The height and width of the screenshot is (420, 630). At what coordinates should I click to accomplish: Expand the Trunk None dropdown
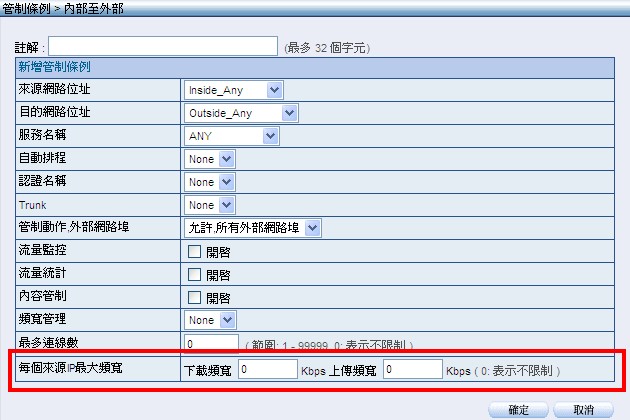pos(210,205)
